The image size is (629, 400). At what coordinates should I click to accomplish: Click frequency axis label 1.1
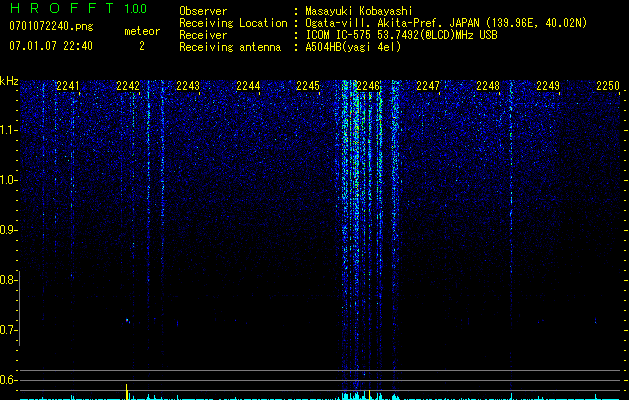coord(9,130)
